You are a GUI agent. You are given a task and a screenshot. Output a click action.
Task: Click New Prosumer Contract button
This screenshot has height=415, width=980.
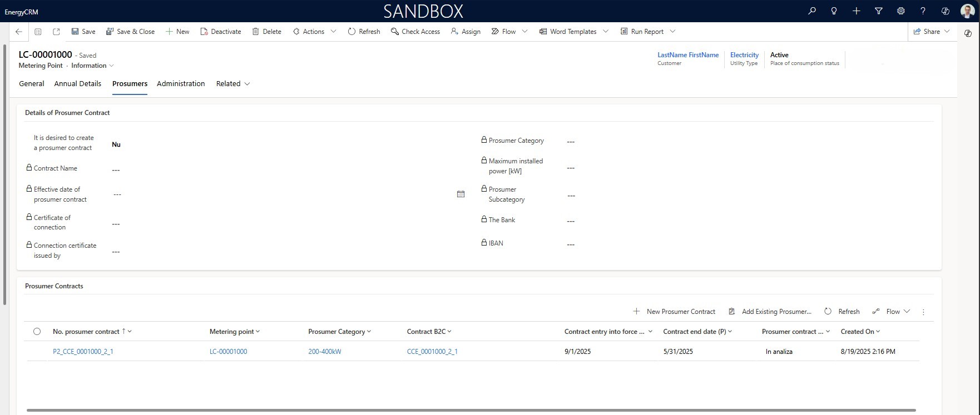point(674,312)
